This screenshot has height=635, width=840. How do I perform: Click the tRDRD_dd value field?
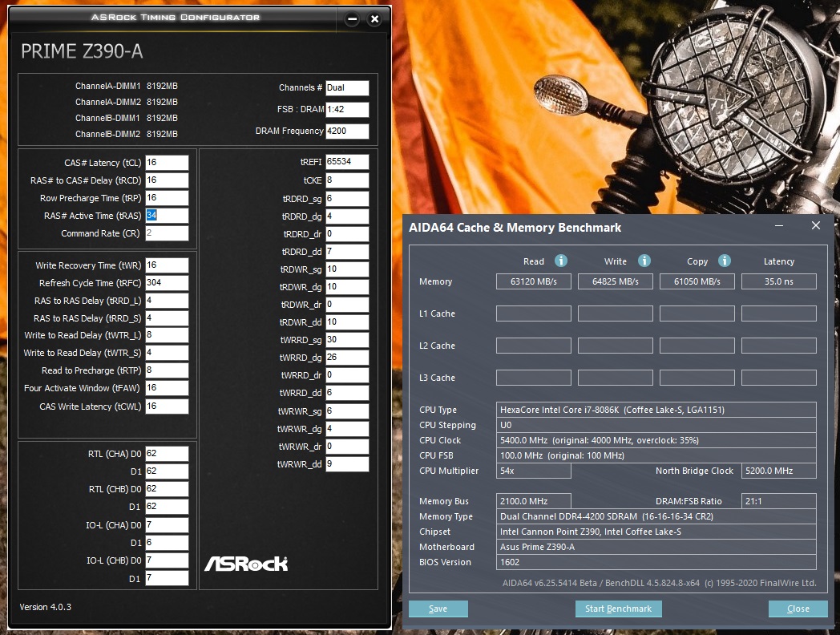click(x=347, y=252)
